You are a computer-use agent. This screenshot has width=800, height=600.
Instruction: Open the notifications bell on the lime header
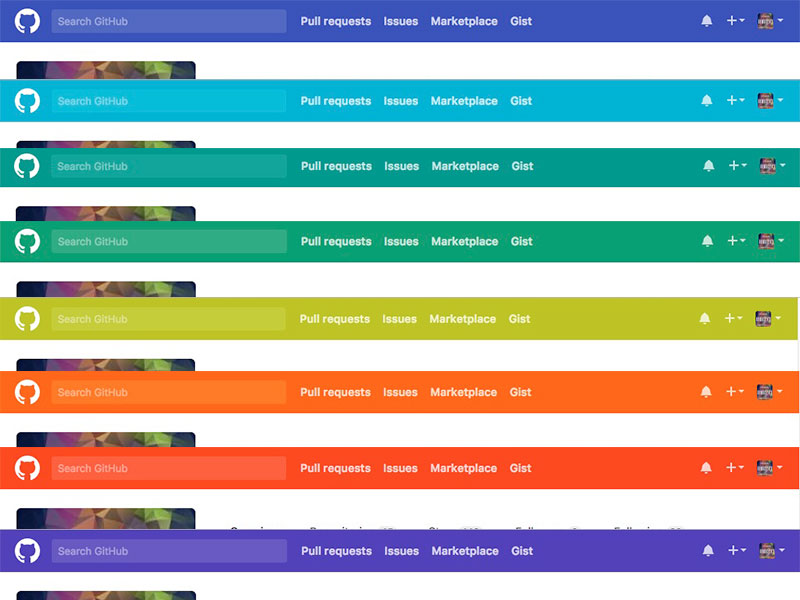click(x=705, y=318)
